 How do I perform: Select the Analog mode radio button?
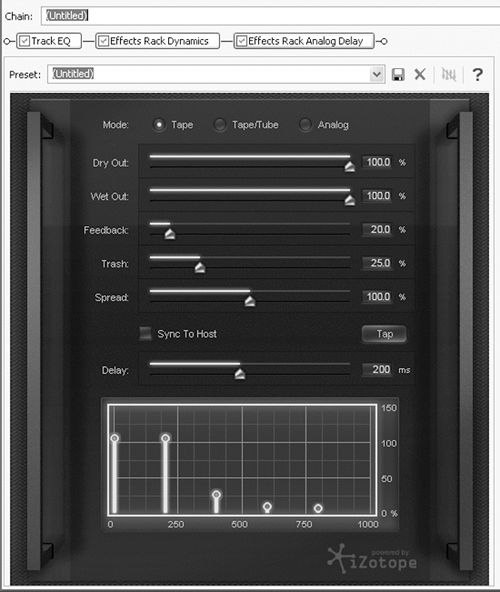[x=305, y=125]
